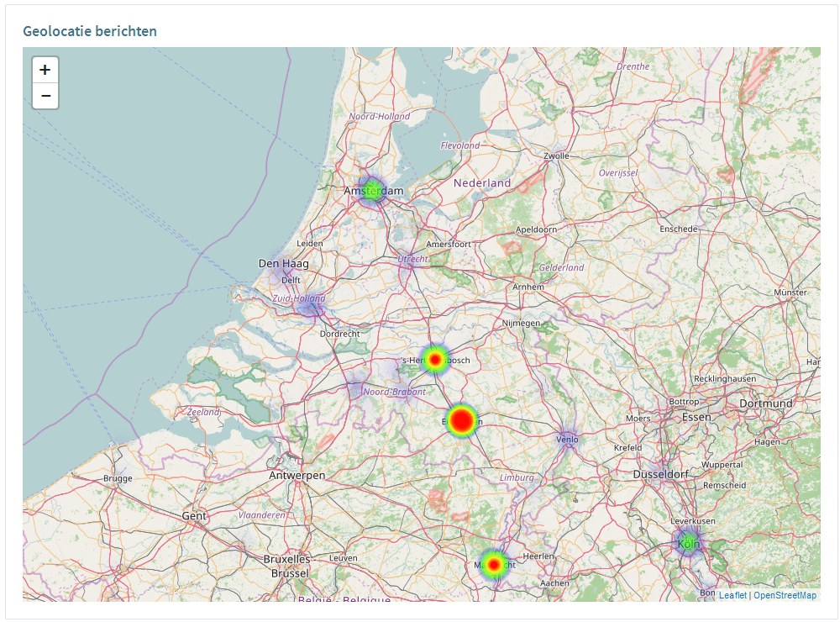Click the 'Venlo' city label
Screen dimensions: 840x622
click(x=567, y=439)
